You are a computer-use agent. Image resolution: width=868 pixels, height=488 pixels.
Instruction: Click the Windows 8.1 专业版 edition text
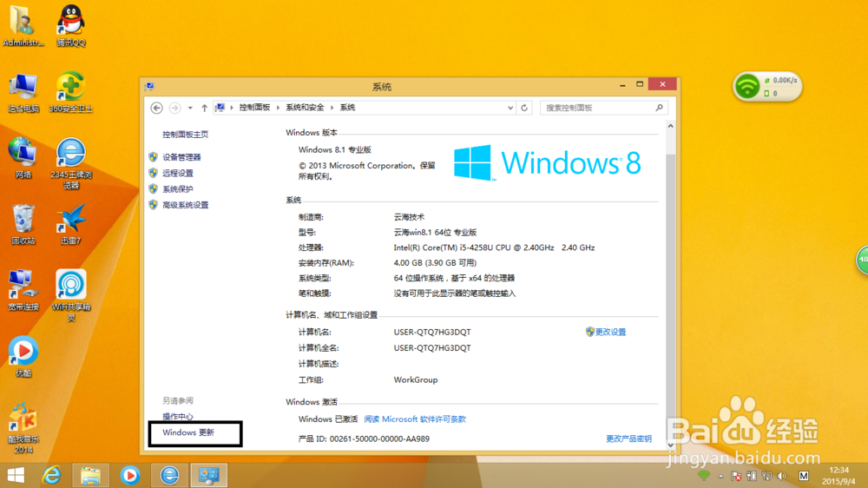pyautogui.click(x=335, y=149)
